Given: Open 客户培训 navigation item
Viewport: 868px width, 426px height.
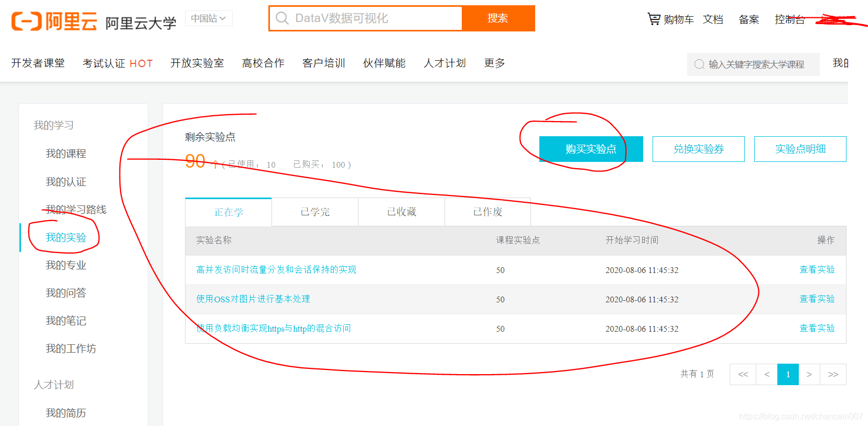Looking at the screenshot, I should (324, 63).
